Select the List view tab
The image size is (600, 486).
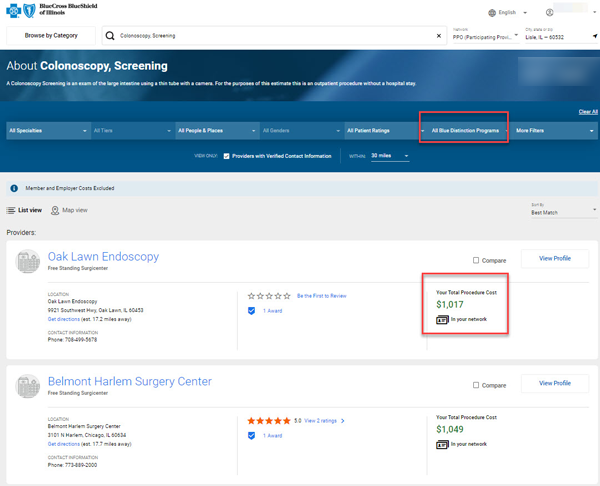[24, 210]
